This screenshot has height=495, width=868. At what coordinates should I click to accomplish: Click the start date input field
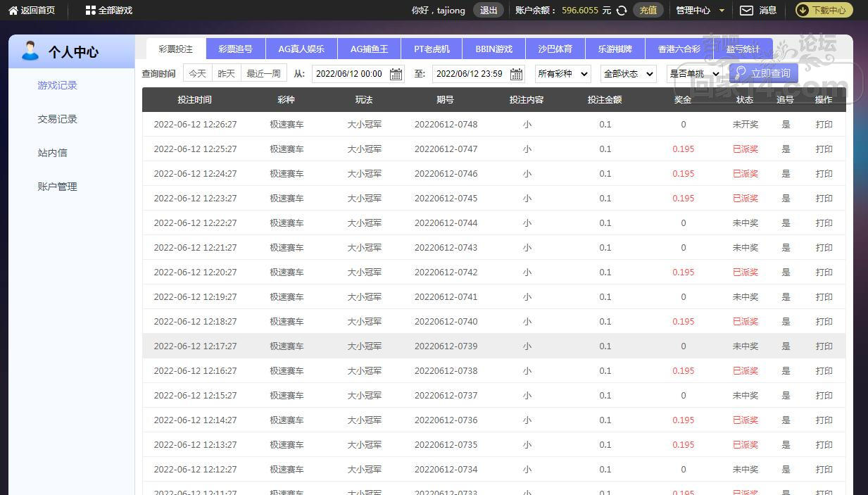pos(349,74)
